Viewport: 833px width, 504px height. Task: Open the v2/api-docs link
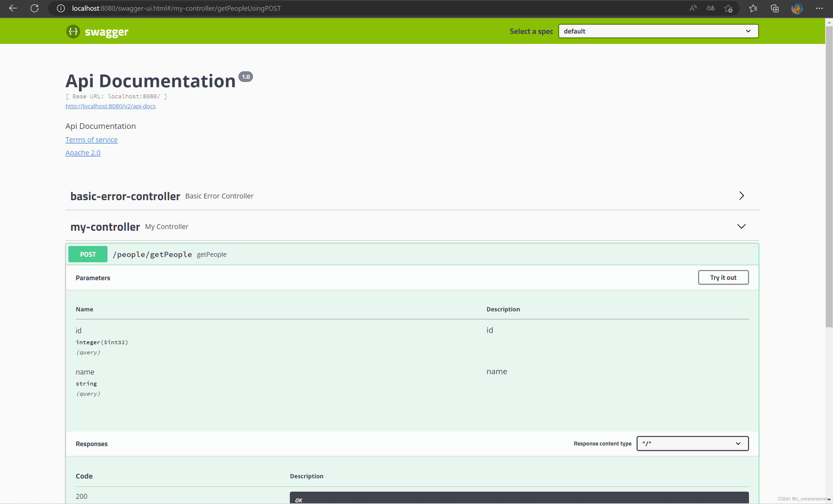pyautogui.click(x=110, y=106)
